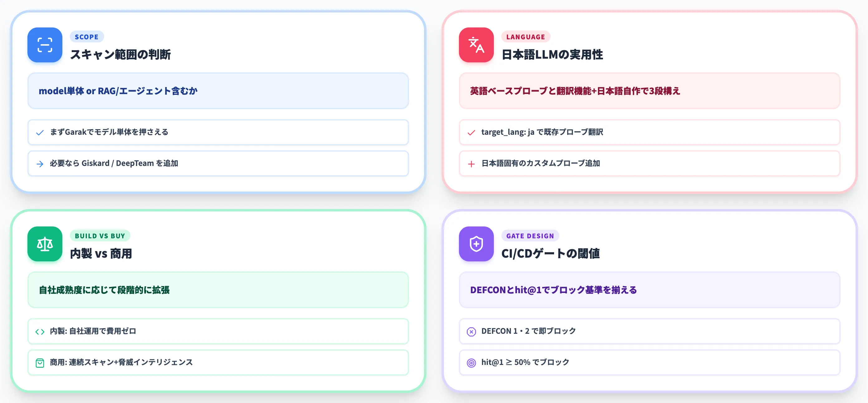Click the shopping bag icon beside 商用: 連続スキャン
This screenshot has width=868, height=403.
click(40, 363)
